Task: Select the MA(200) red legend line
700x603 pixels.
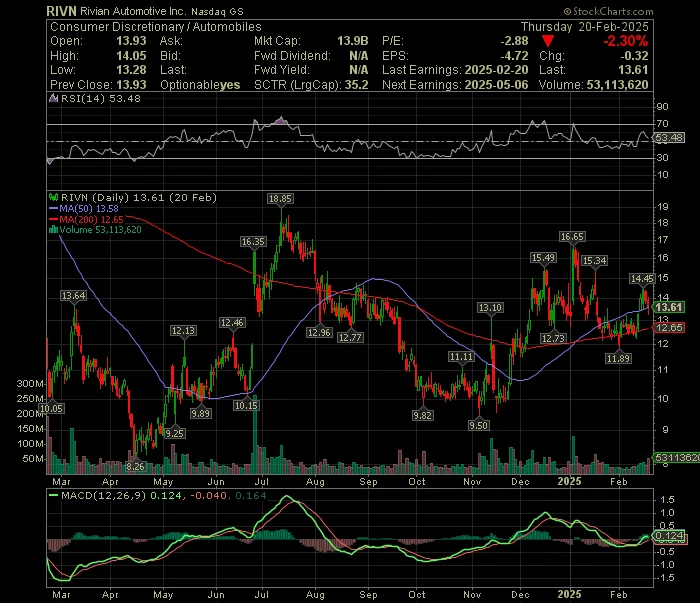Action: pyautogui.click(x=54, y=220)
